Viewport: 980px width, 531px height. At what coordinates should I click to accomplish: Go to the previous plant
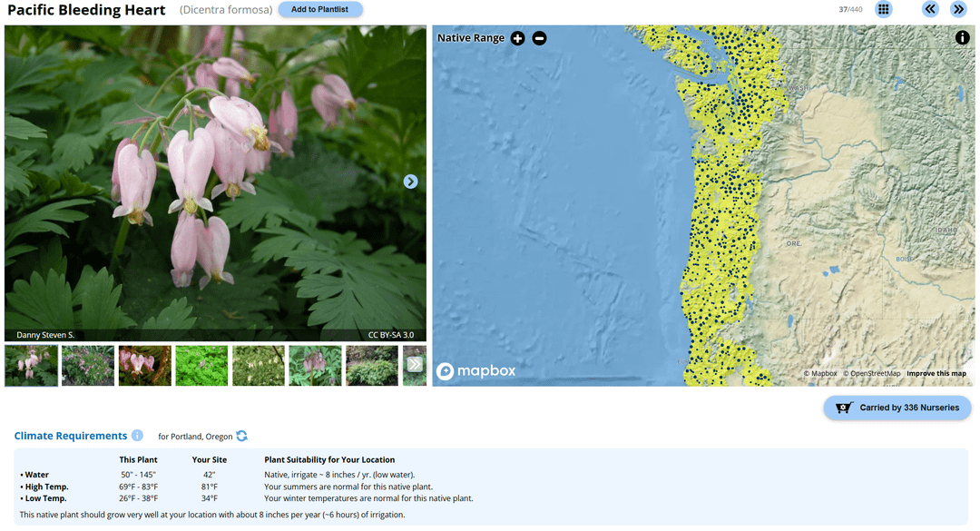pos(930,10)
